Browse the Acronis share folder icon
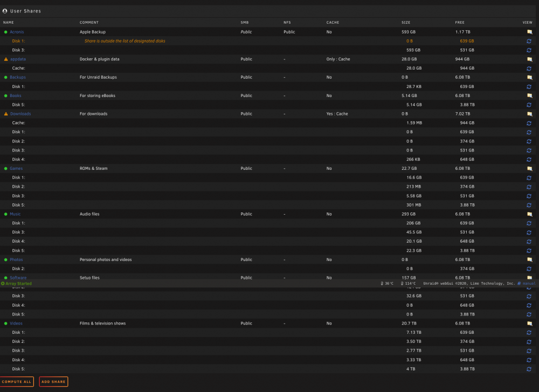The image size is (539, 392). (529, 32)
